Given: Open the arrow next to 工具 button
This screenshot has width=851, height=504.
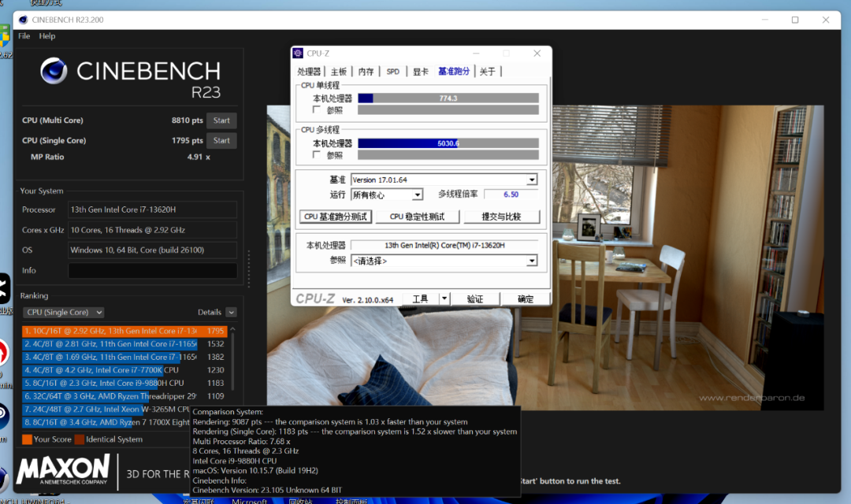Looking at the screenshot, I should 444,298.
